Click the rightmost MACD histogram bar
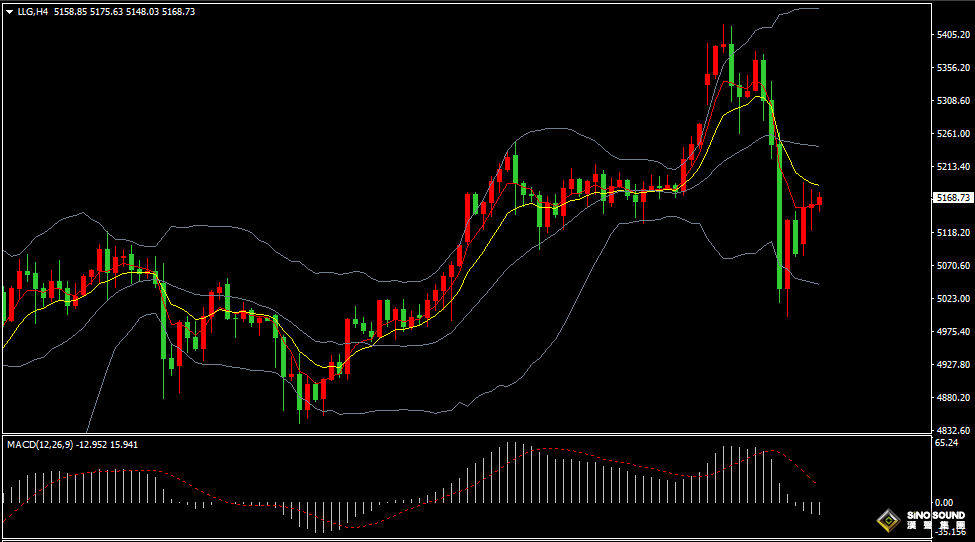Screen dimensions: 975x542 pos(819,508)
